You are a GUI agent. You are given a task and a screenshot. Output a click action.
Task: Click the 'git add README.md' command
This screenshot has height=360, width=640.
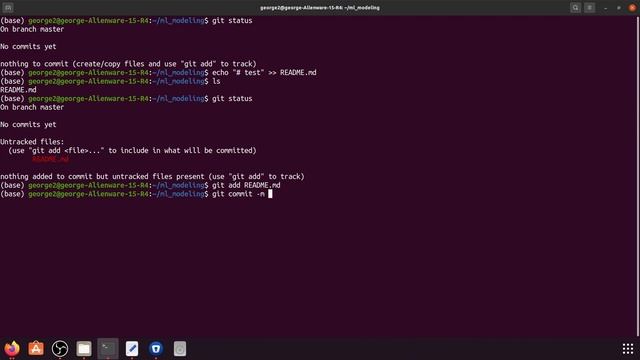(x=246, y=185)
